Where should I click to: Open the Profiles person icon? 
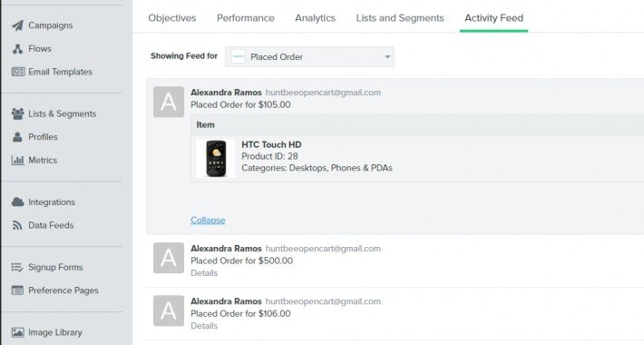pos(17,137)
